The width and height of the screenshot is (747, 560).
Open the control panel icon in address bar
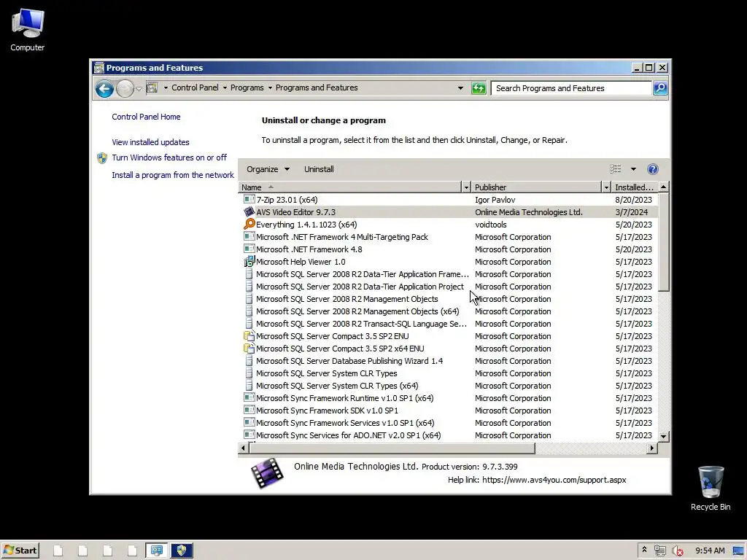[152, 87]
